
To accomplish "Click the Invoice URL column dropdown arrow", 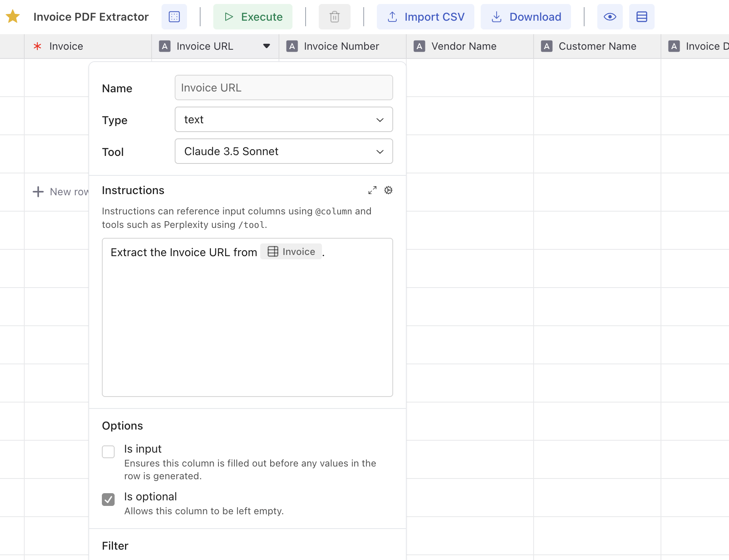I will tap(267, 46).
